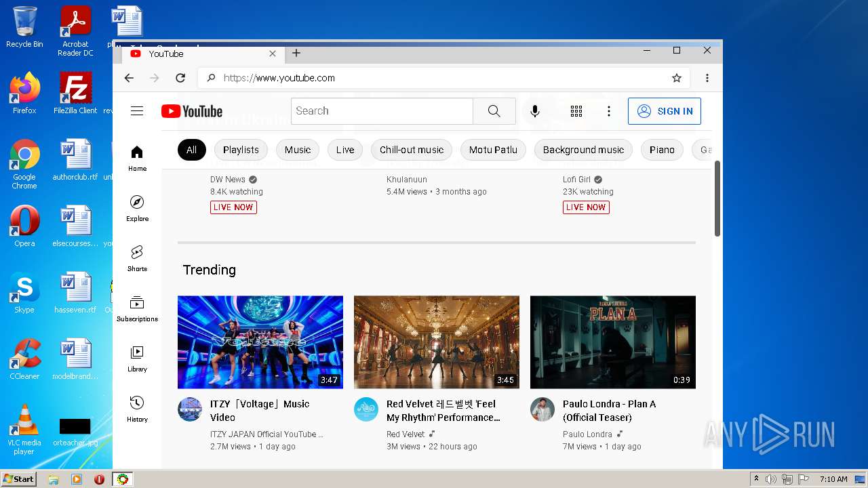Open the Red Velvet performance thumbnail
The width and height of the screenshot is (868, 488).
point(437,342)
